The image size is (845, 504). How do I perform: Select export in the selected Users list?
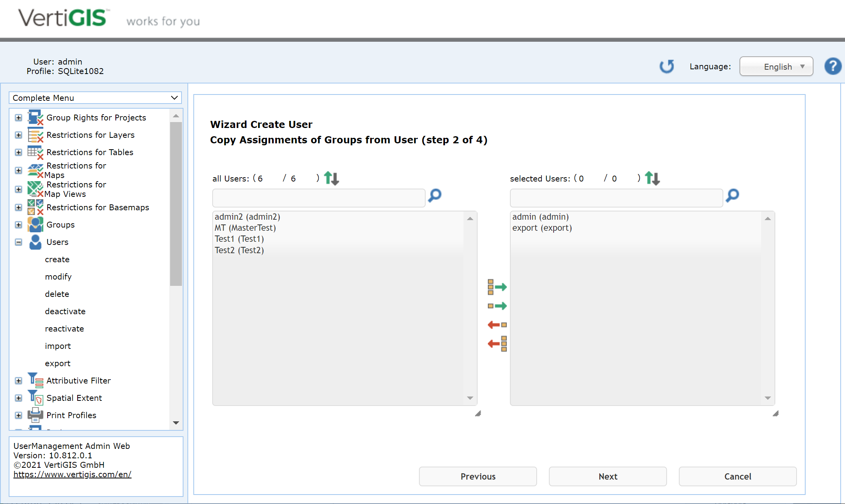pyautogui.click(x=542, y=228)
